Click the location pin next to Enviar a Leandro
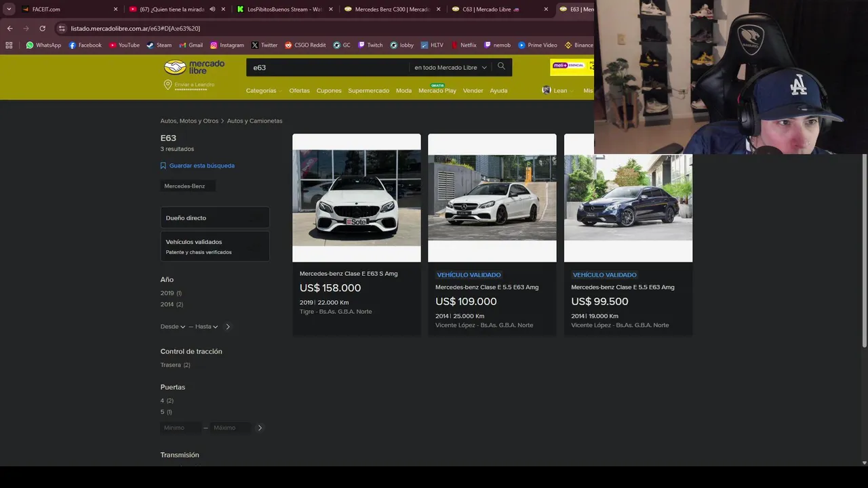 [x=167, y=85]
